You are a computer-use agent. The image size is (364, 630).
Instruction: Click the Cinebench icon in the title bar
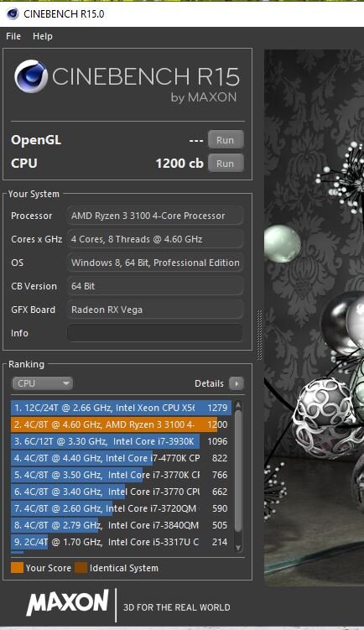coord(13,13)
